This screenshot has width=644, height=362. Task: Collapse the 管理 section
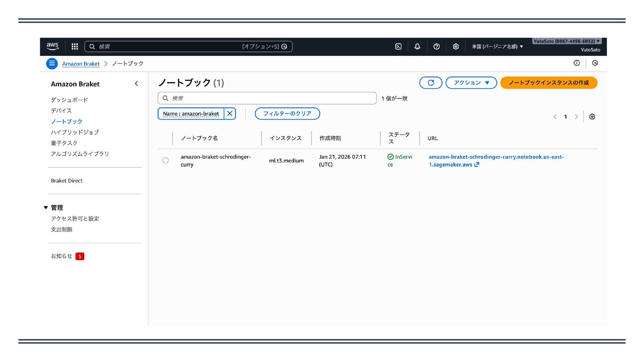[46, 207]
